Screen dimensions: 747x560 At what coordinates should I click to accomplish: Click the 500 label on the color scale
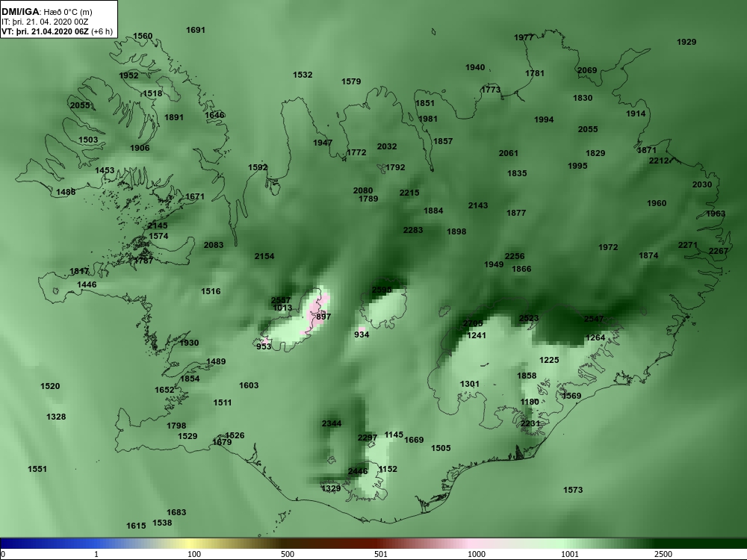point(288,554)
